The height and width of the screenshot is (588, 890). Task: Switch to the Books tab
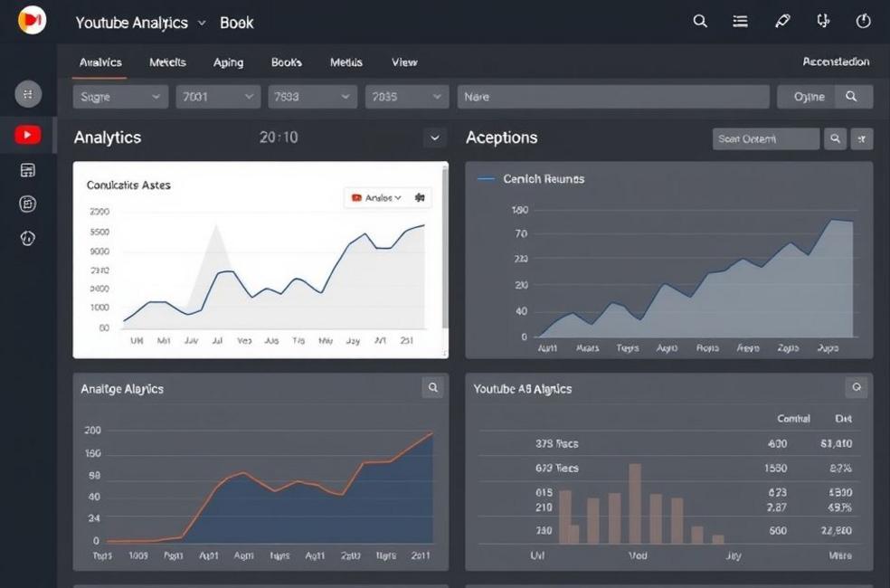(286, 62)
